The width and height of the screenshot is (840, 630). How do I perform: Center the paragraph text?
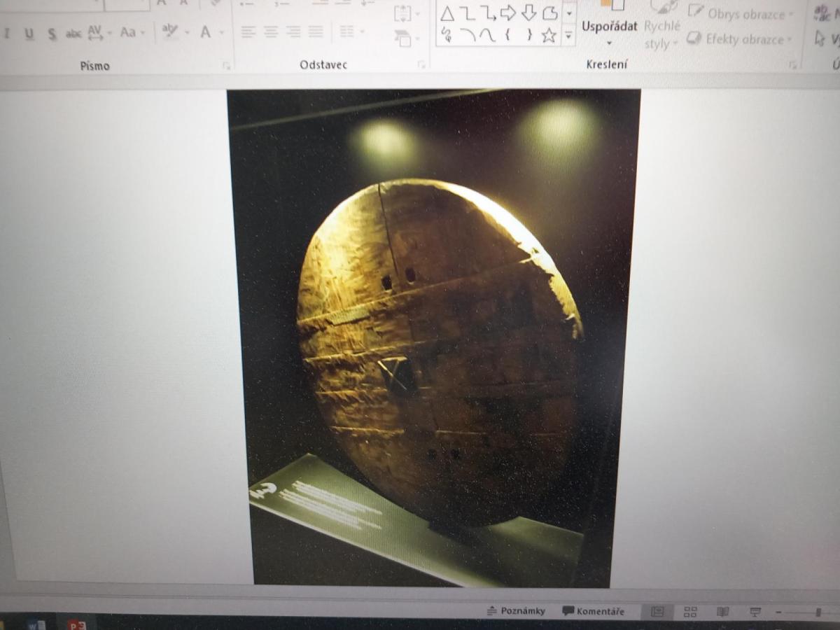pos(271,31)
